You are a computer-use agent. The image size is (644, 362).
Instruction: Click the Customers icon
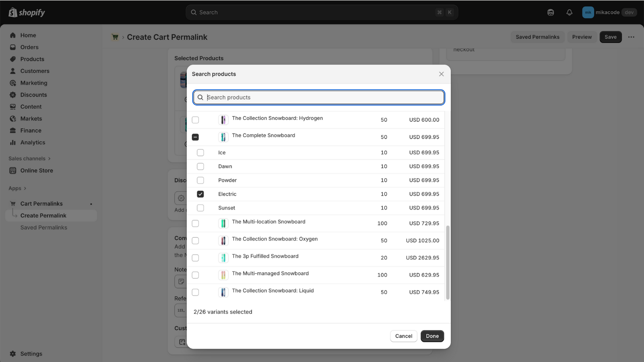pyautogui.click(x=12, y=71)
